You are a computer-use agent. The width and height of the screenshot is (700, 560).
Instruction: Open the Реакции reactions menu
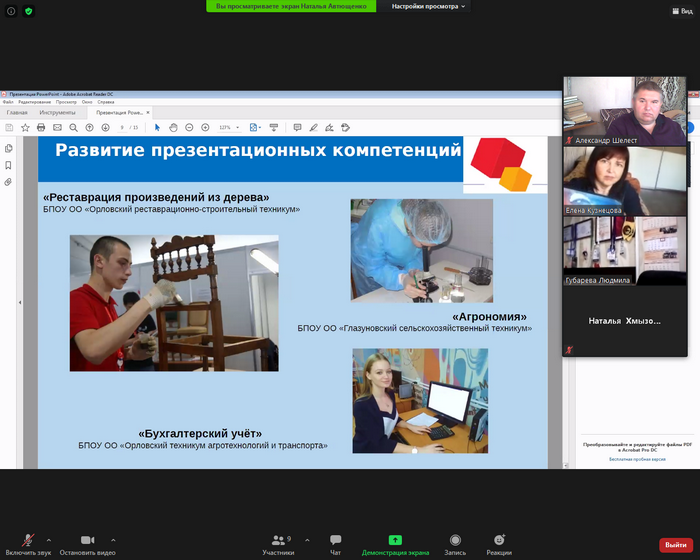pos(499,543)
